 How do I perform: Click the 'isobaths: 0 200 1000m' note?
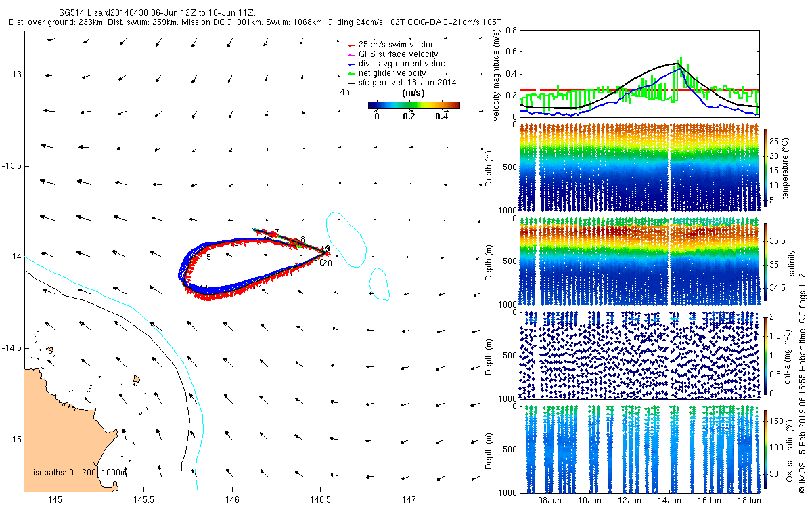click(x=80, y=472)
